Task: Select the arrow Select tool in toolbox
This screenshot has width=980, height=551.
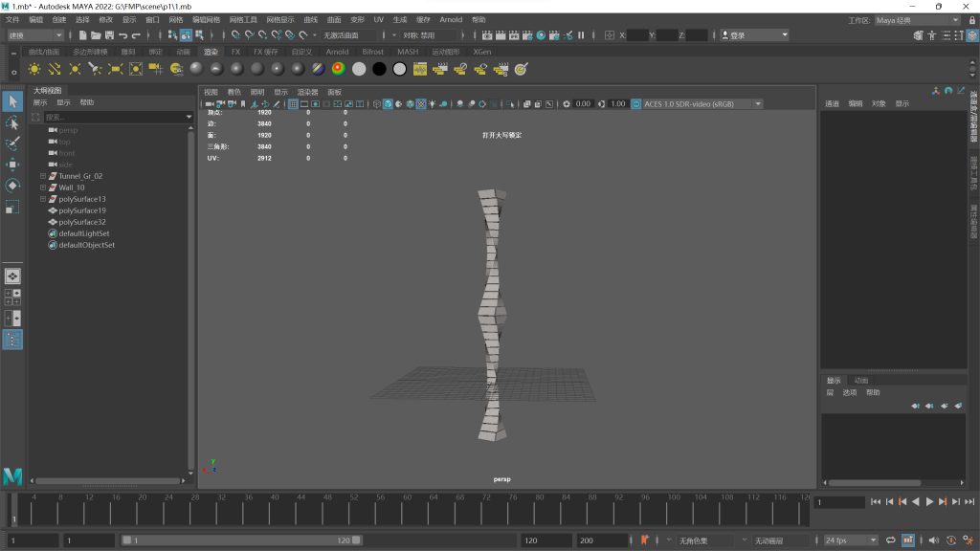Action: 12,101
